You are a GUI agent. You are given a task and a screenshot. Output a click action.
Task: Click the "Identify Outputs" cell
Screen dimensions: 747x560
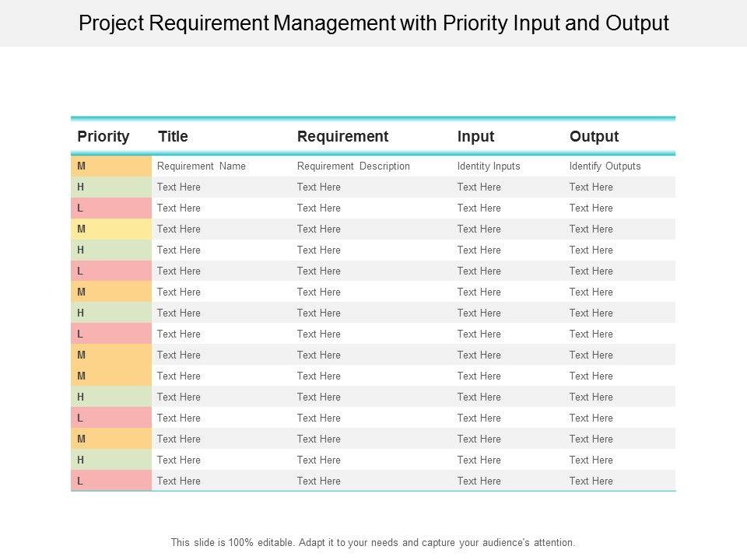click(x=605, y=166)
